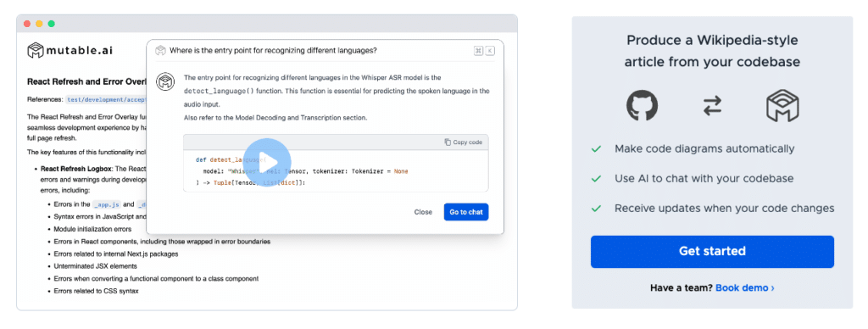Copy code from the snippet
868x329 pixels.
coord(464,142)
